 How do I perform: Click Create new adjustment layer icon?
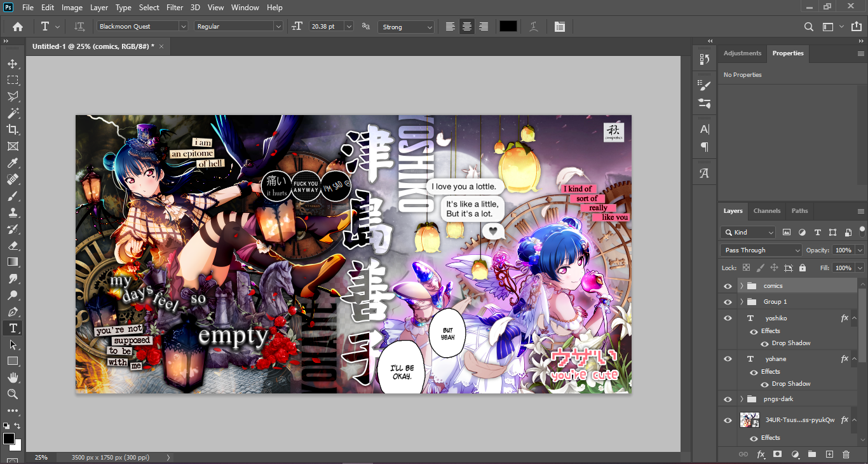[x=794, y=454]
